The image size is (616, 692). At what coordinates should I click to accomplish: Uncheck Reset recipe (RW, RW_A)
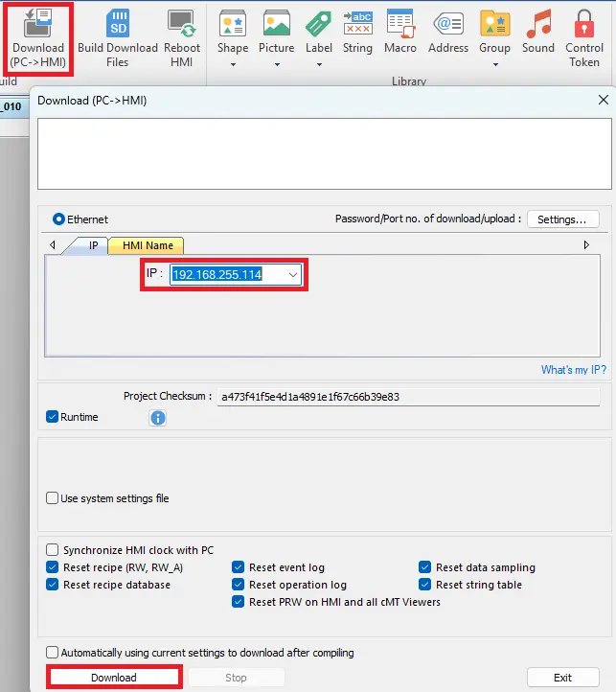(x=52, y=567)
